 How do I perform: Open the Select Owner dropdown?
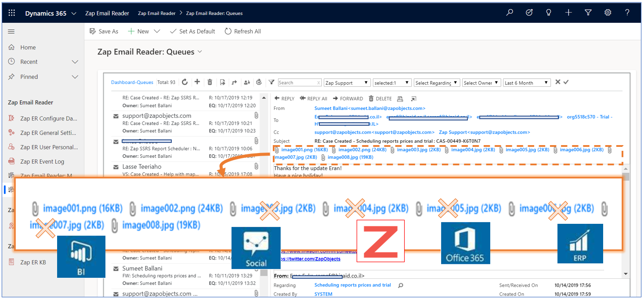(481, 83)
